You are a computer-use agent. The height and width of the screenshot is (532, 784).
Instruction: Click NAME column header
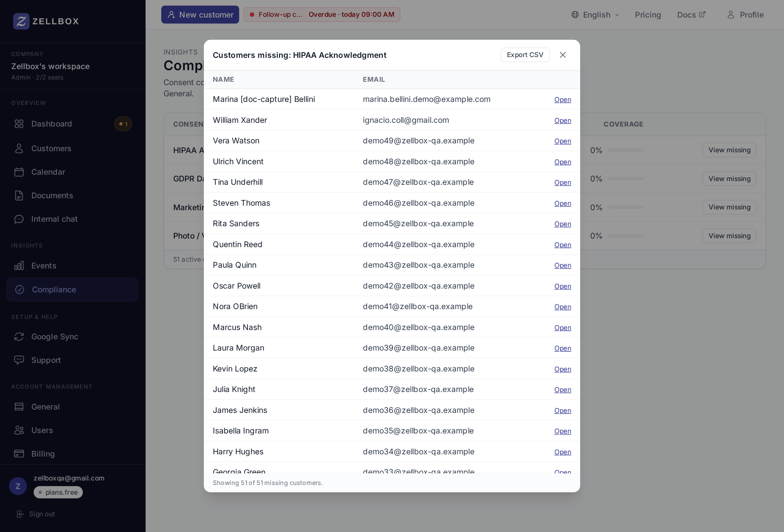click(x=223, y=80)
